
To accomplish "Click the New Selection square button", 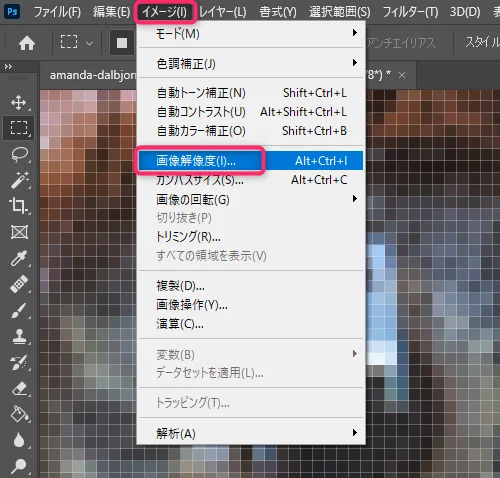I will (x=122, y=43).
